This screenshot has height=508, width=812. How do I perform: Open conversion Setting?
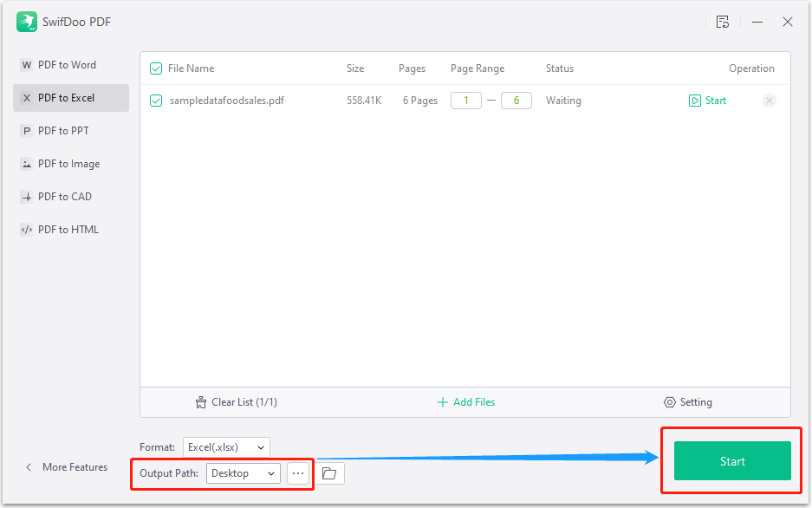688,402
